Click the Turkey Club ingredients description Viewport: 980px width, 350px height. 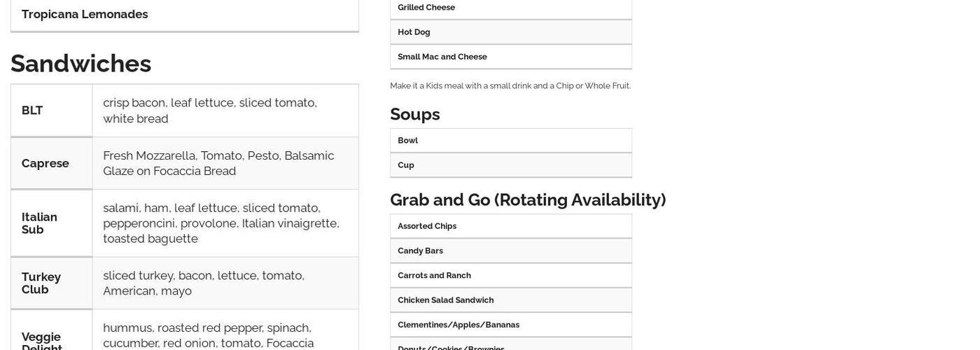click(204, 283)
